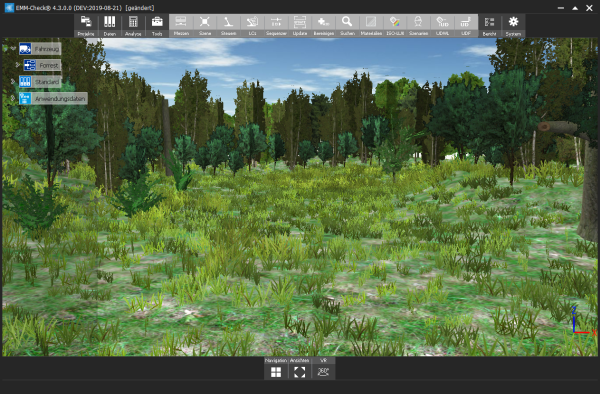
Task: Select the Messen measuring tool
Action: pyautogui.click(x=181, y=26)
